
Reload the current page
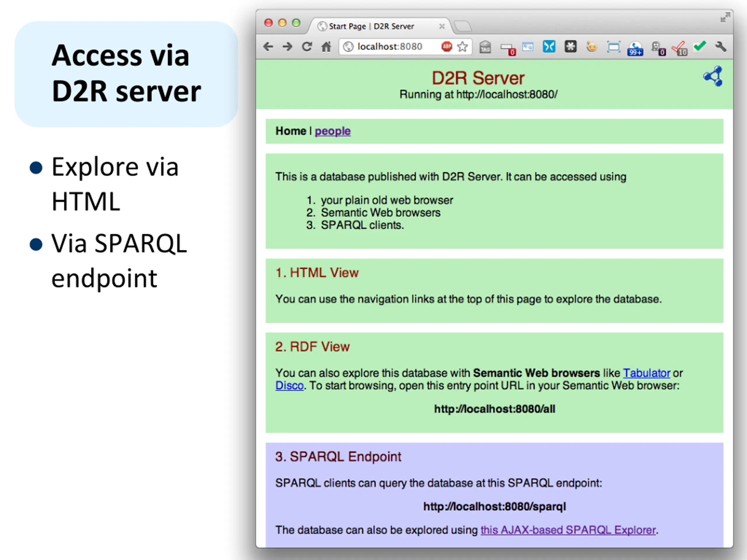(307, 47)
